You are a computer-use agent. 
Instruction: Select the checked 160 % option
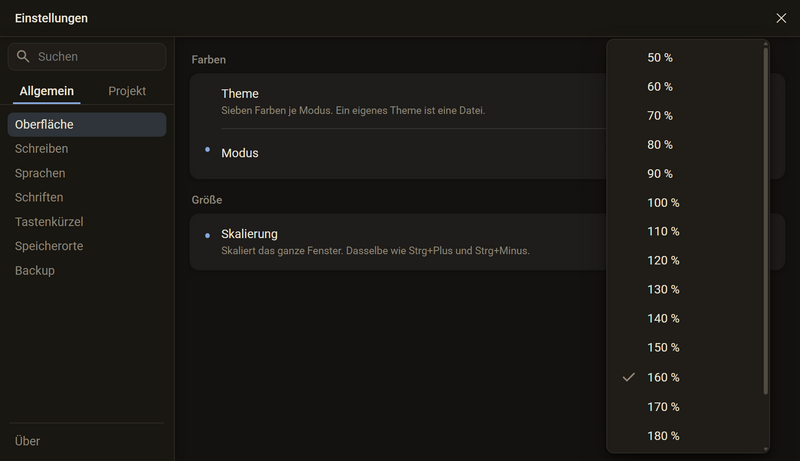click(685, 377)
